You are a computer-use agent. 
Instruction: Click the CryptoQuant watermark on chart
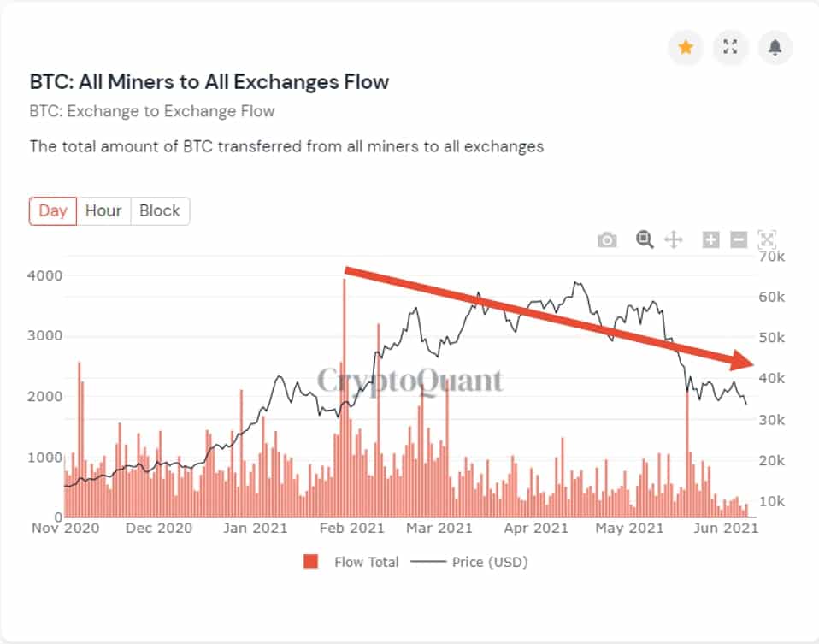[x=410, y=380]
